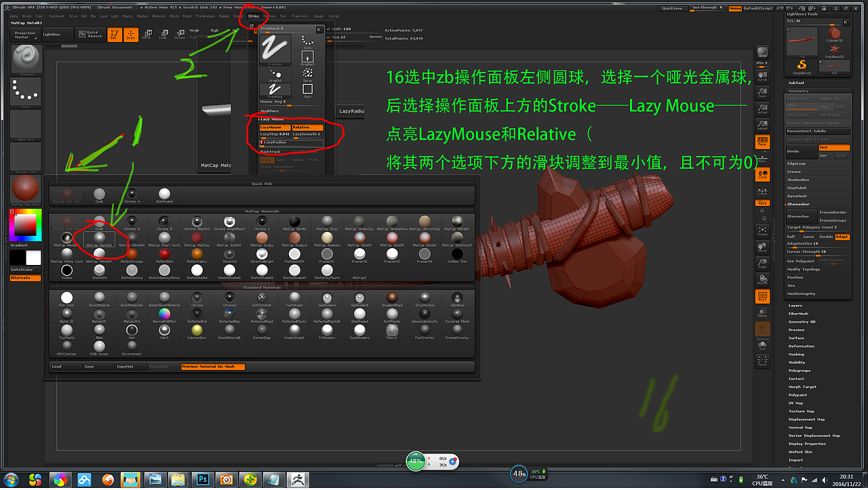The height and width of the screenshot is (490, 868).
Task: Click the Quick Sketch button
Action: pos(91,35)
